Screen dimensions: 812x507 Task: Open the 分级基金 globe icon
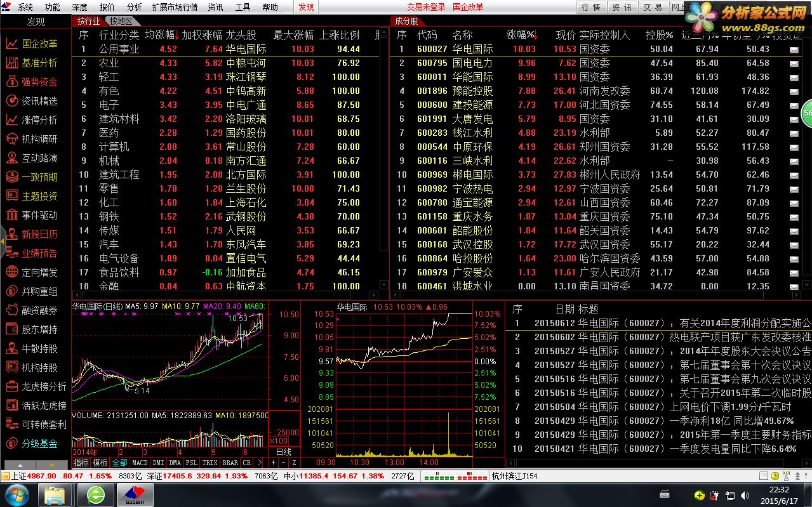click(12, 444)
